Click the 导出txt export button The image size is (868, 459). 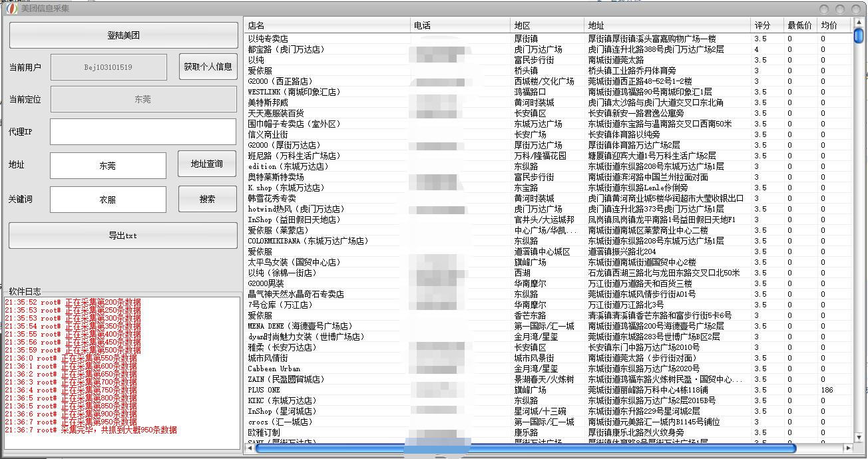tap(123, 235)
